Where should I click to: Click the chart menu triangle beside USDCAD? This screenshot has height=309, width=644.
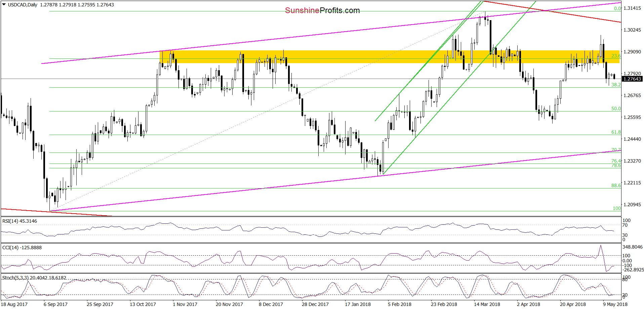[4, 5]
